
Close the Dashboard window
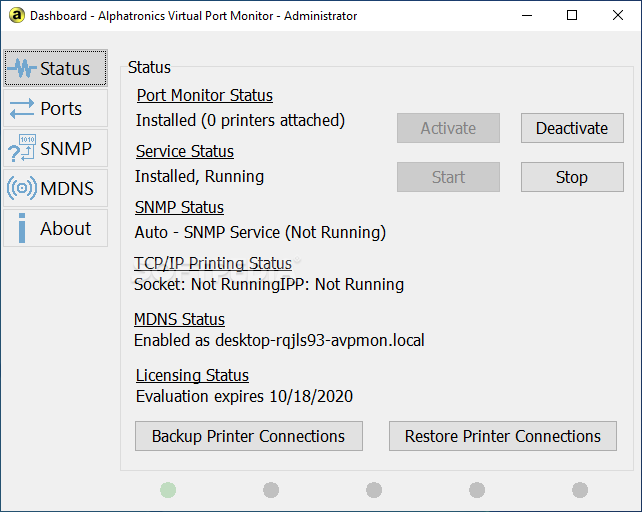618,16
